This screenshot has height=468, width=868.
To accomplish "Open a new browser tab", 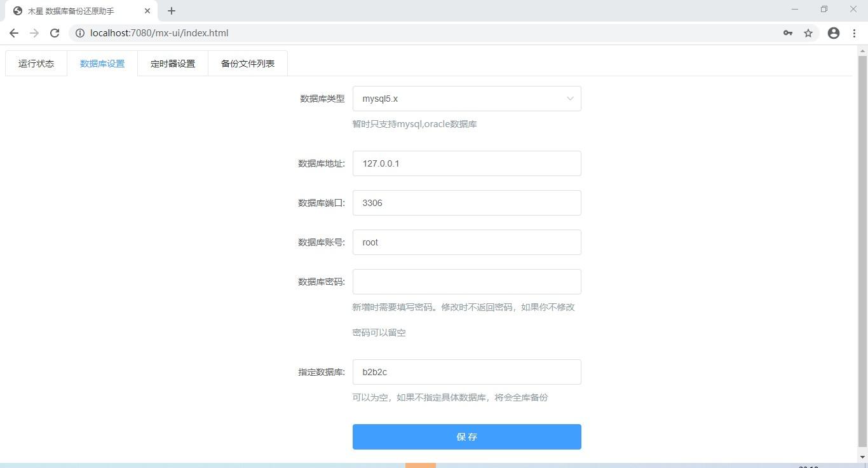I will pyautogui.click(x=171, y=11).
